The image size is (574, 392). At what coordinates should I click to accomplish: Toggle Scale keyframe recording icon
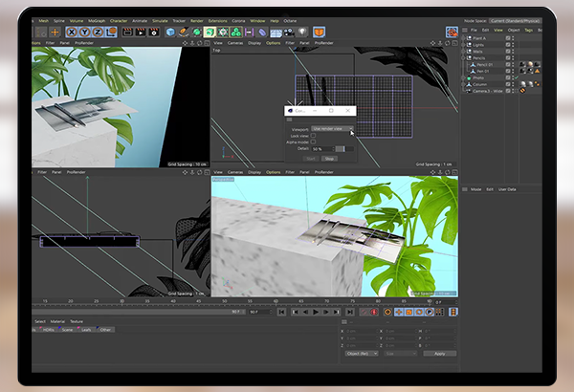click(408, 312)
